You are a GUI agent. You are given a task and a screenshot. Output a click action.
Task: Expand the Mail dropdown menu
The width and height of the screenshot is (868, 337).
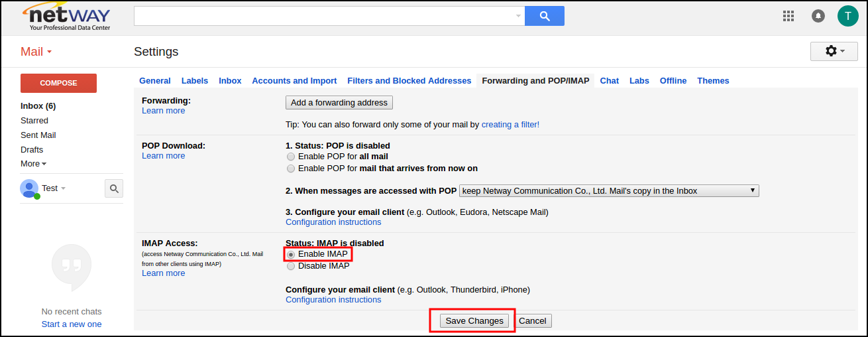pos(36,52)
